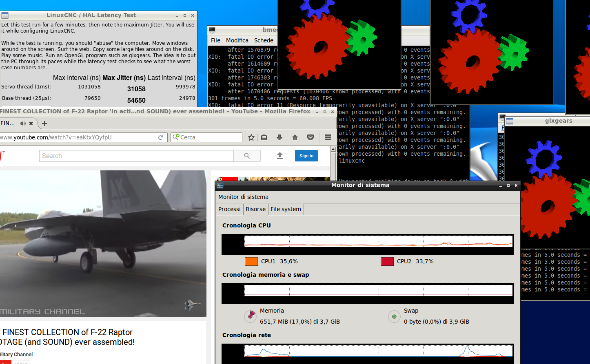590x364 pixels.
Task: Click the green Swap color indicator
Action: click(x=394, y=316)
